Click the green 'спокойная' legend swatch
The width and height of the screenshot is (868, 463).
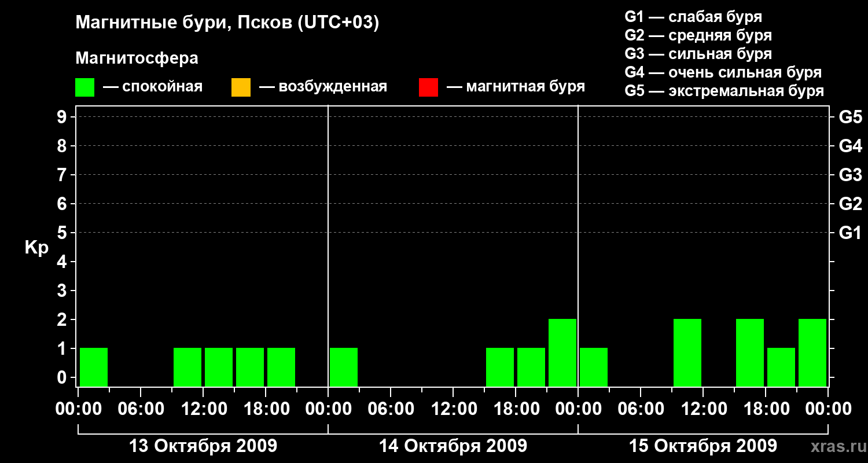click(84, 87)
